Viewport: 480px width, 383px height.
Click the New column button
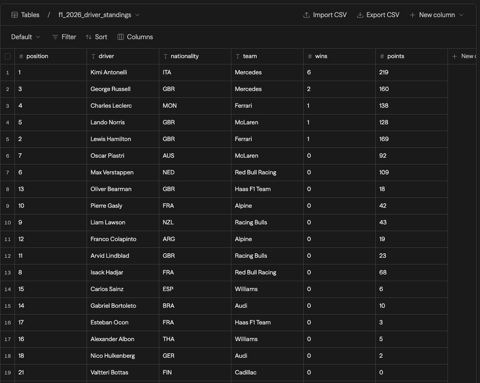pyautogui.click(x=437, y=15)
